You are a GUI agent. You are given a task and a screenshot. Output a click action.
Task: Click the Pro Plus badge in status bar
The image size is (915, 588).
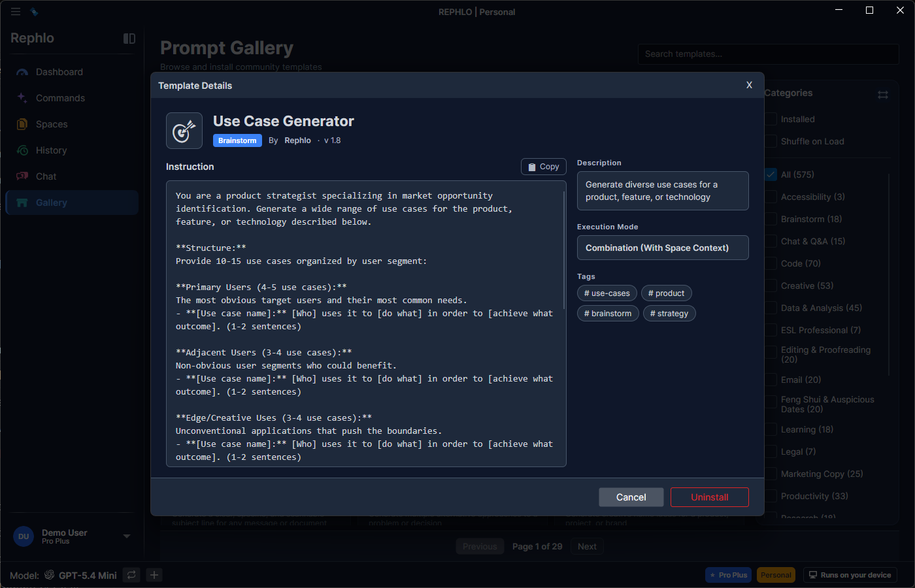728,575
